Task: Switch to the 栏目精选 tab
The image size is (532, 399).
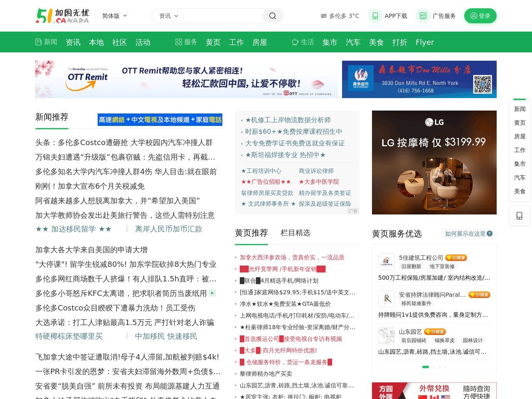Action: (x=296, y=233)
